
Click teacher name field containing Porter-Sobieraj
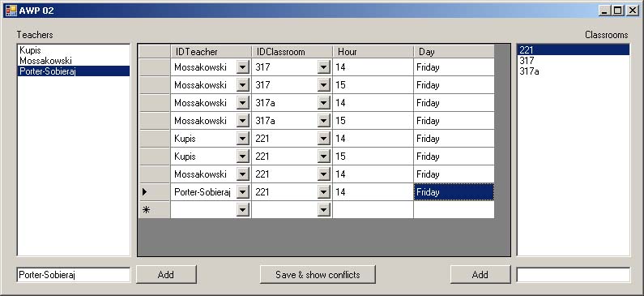point(74,275)
